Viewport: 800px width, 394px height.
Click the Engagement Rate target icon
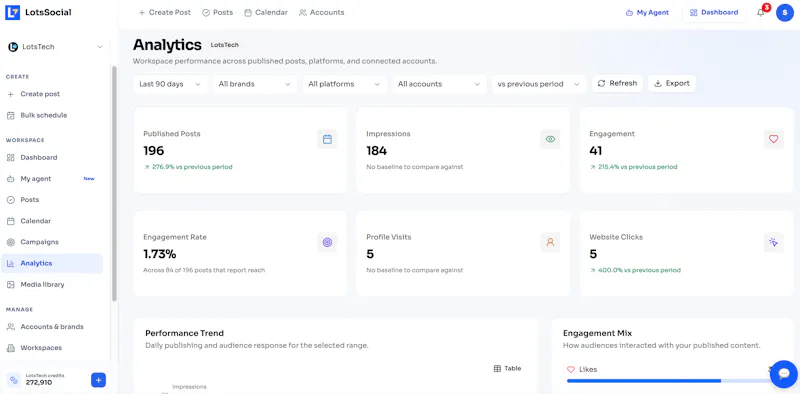[x=327, y=242]
